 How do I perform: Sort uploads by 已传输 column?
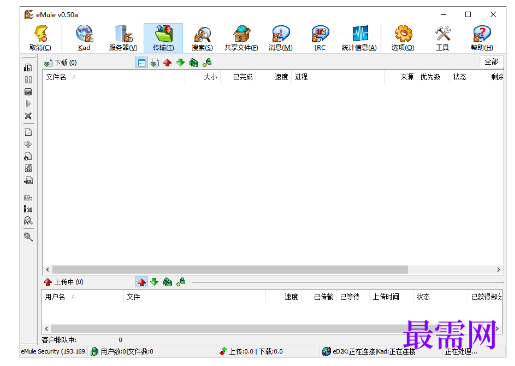tap(319, 297)
